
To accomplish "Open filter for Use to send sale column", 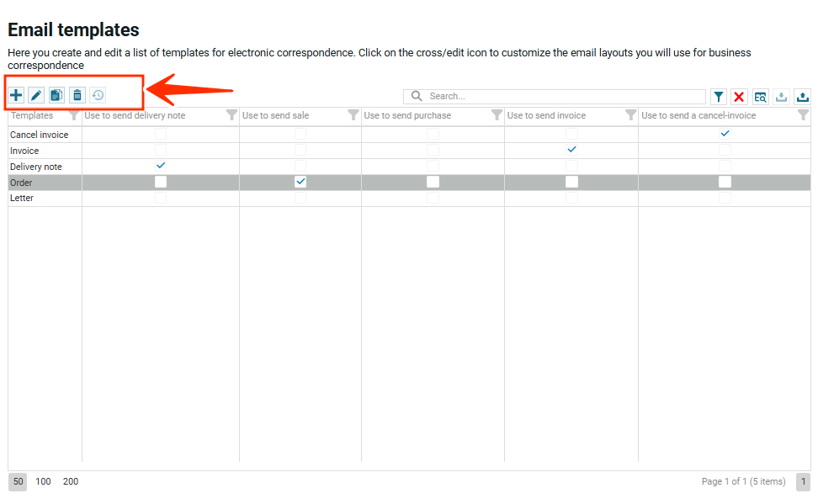I will tap(353, 115).
